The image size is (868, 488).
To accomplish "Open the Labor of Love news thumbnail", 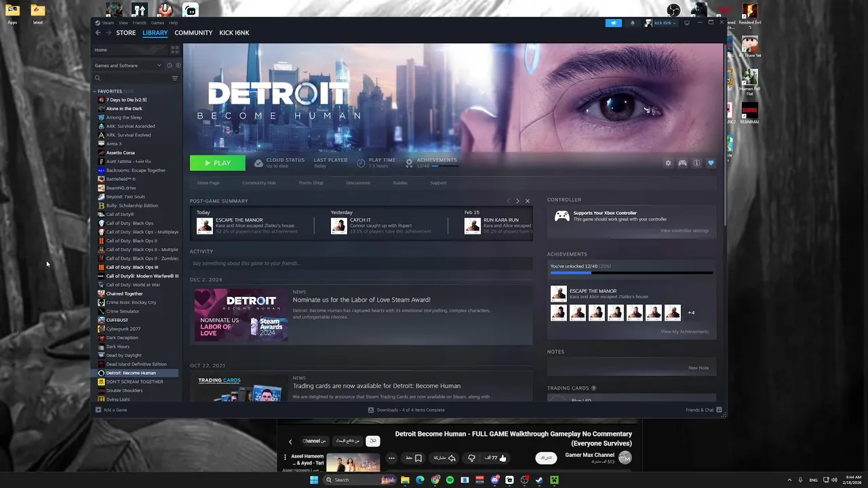I will [241, 315].
